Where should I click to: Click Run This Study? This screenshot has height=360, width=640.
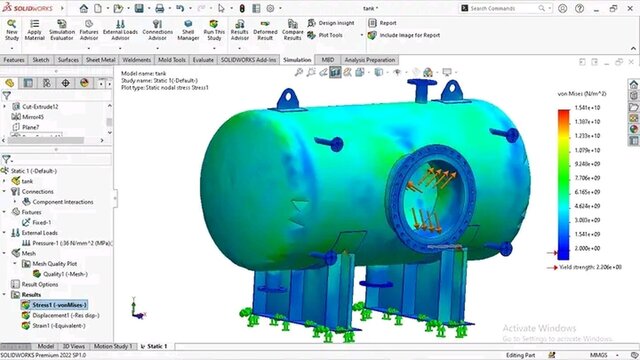pyautogui.click(x=214, y=30)
